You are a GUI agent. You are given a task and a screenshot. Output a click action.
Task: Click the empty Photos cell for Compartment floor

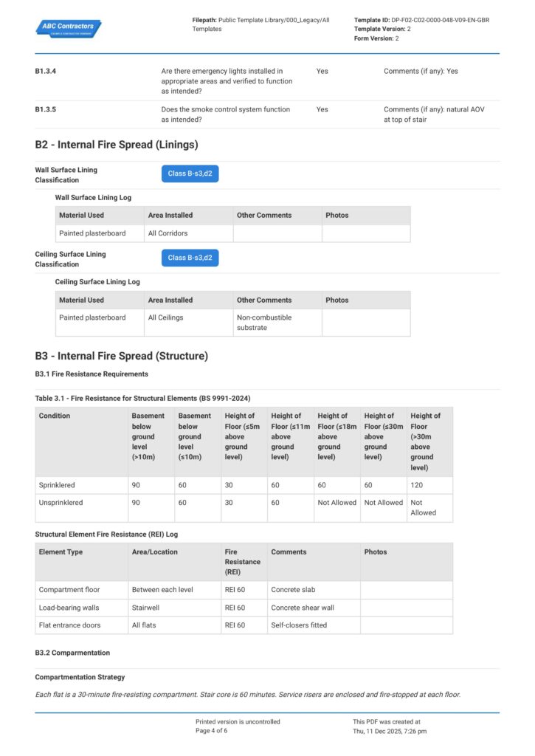coord(406,590)
